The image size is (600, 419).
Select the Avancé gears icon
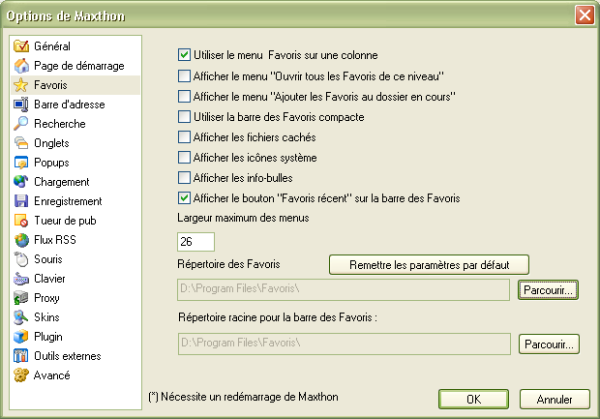pos(21,375)
